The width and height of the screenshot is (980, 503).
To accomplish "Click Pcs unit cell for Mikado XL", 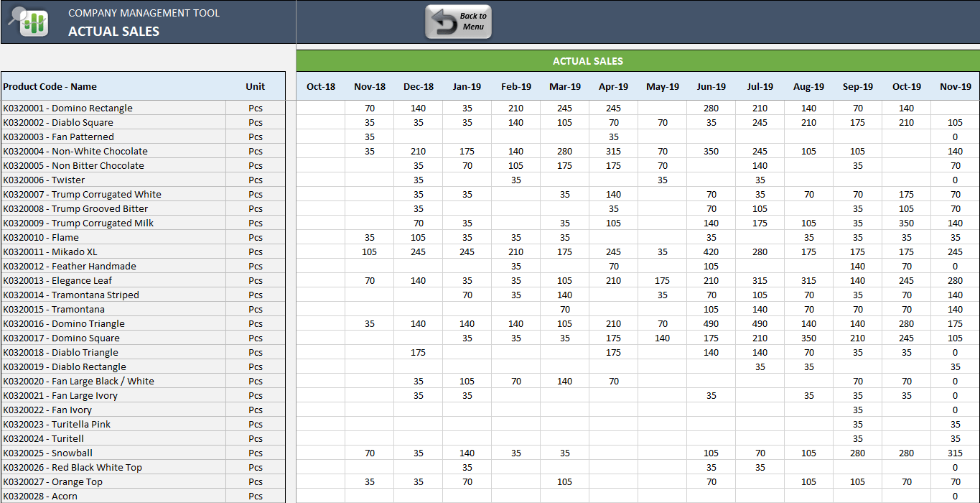I will pyautogui.click(x=256, y=251).
